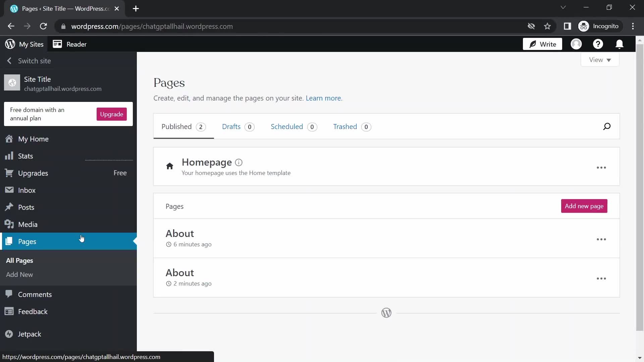
Task: Open Inbox messages
Action: coord(26,190)
